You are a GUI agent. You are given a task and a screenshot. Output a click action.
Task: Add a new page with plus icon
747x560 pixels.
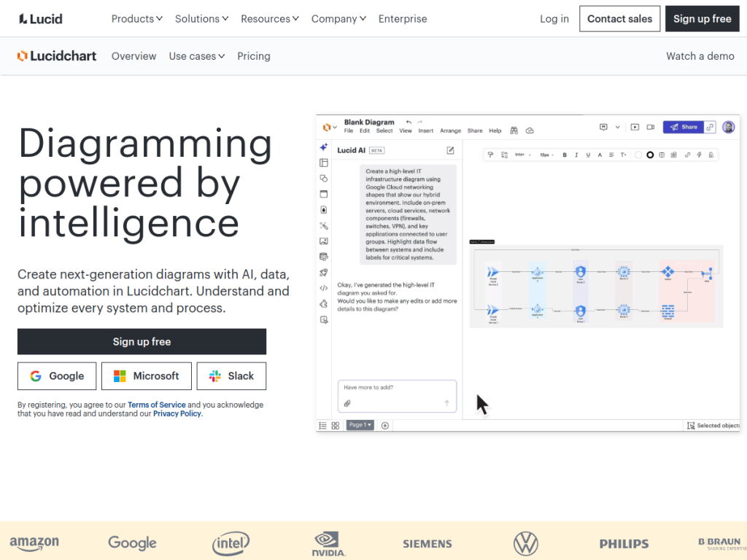point(385,426)
